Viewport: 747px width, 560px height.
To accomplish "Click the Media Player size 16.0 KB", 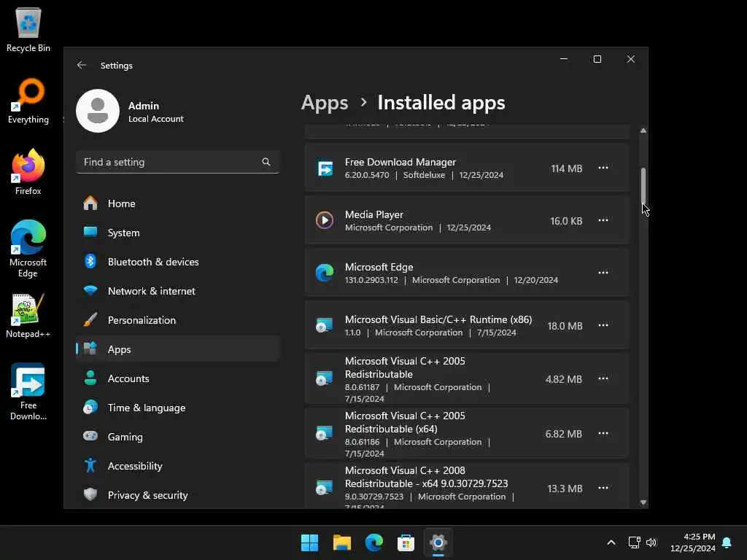I will (x=566, y=221).
